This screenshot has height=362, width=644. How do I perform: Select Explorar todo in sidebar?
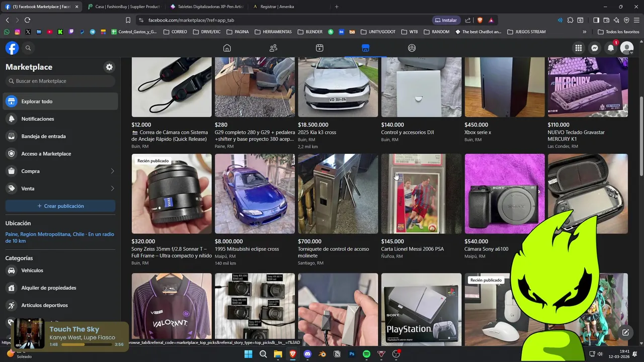pos(60,101)
